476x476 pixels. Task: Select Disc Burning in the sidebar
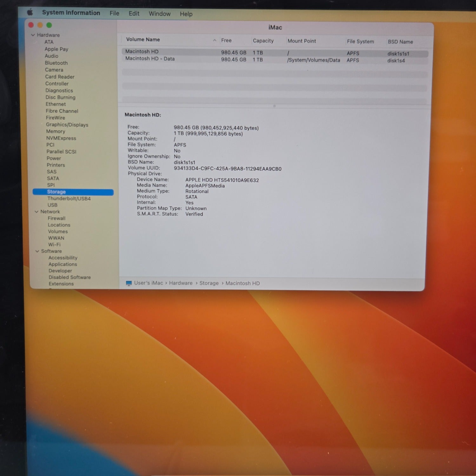point(60,97)
